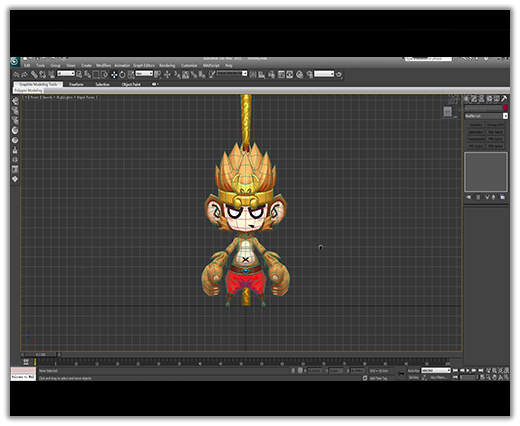Image resolution: width=520 pixels, height=426 pixels.
Task: Open the Views menu
Action: tap(71, 65)
